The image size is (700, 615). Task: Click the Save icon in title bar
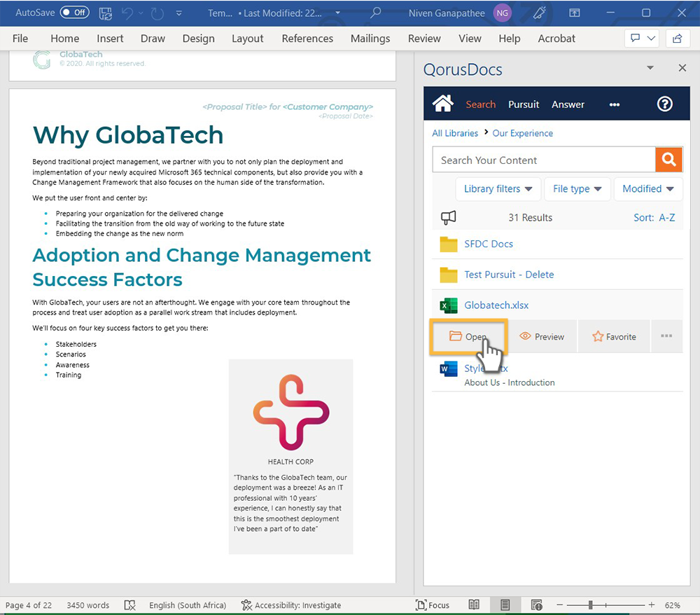click(x=106, y=13)
